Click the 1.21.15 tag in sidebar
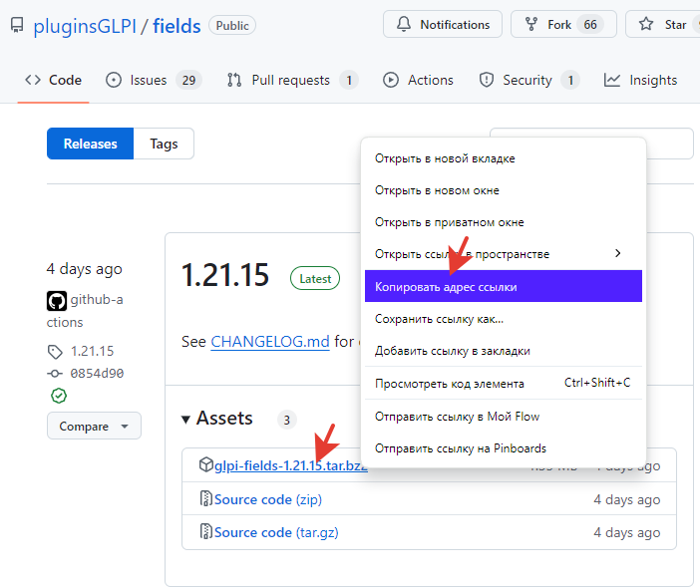The image size is (700, 588). point(92,351)
